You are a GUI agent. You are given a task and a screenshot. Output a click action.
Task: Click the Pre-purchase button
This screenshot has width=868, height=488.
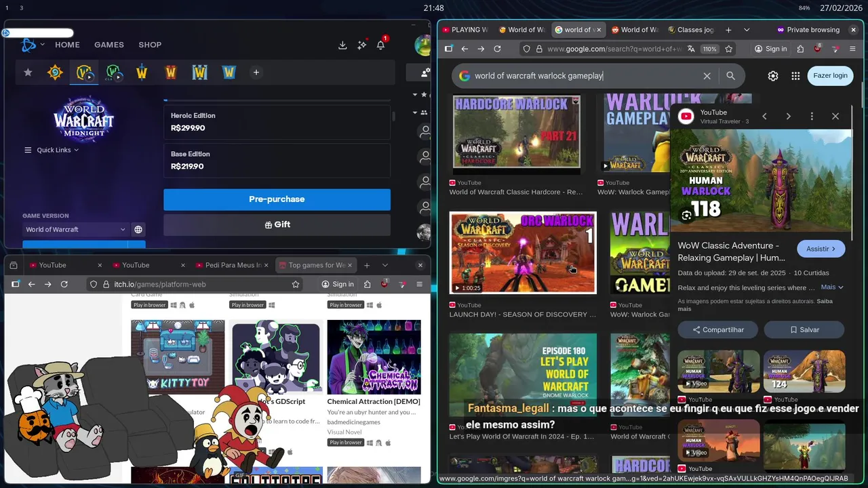point(277,199)
